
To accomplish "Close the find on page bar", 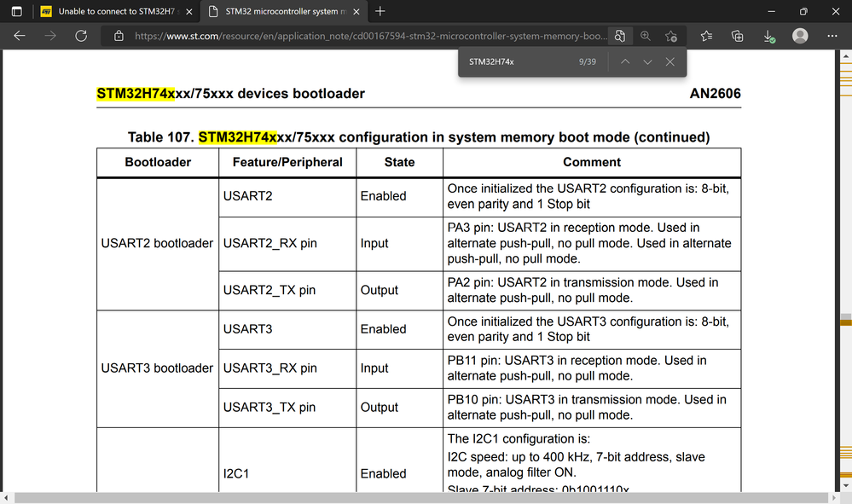I will pyautogui.click(x=670, y=62).
